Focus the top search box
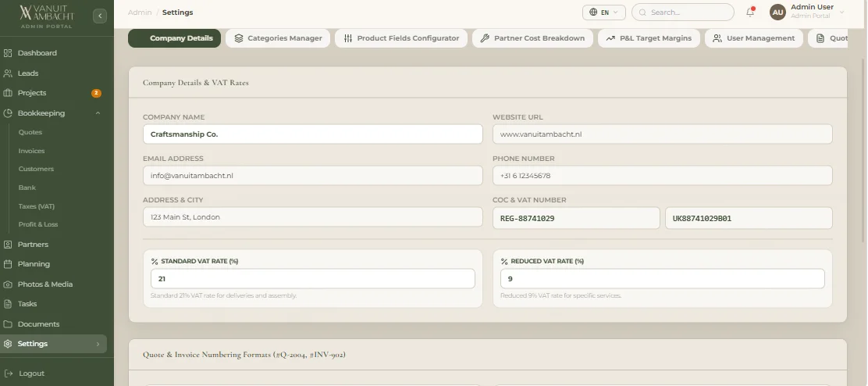868x386 pixels. pos(682,13)
